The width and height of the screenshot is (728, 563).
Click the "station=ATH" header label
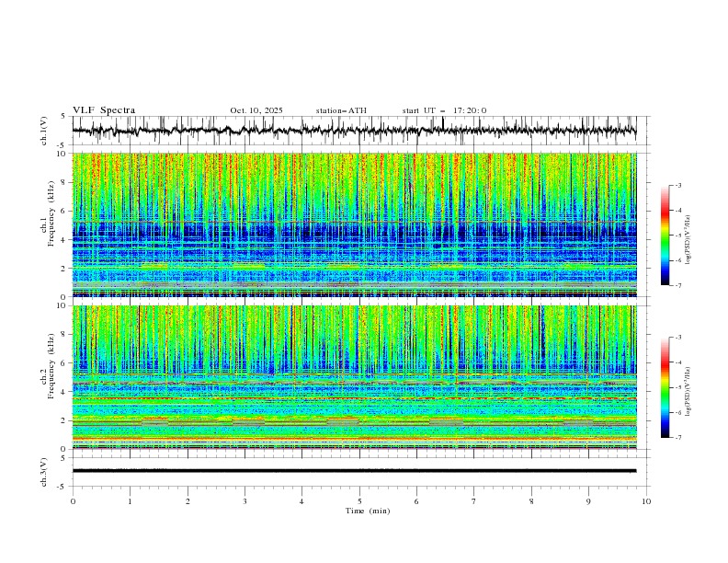(341, 110)
